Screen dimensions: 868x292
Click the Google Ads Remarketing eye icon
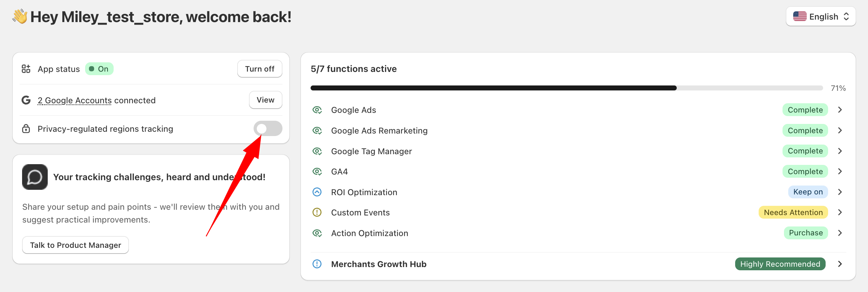click(317, 131)
